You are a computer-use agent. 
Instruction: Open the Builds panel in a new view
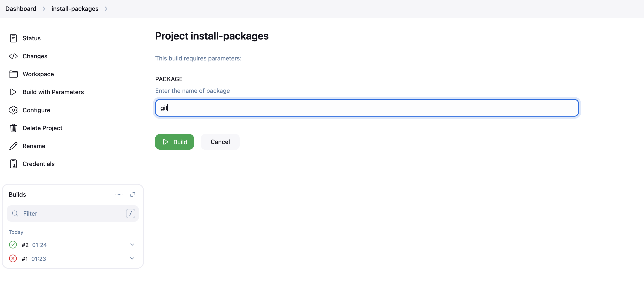(133, 195)
